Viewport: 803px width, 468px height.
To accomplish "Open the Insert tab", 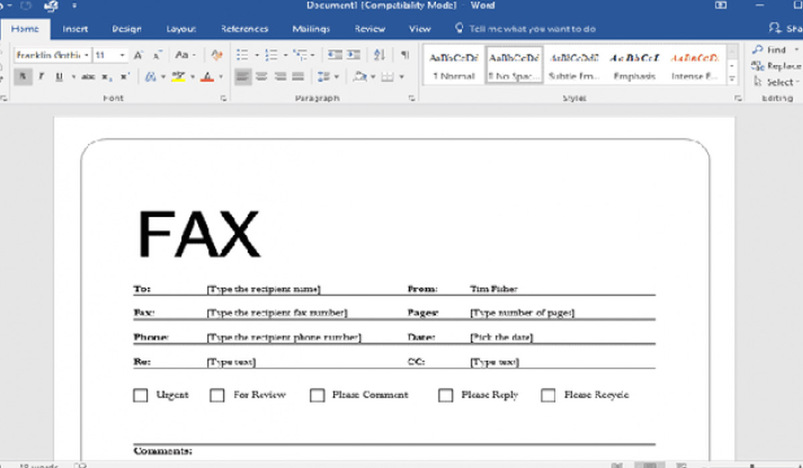I will click(75, 29).
